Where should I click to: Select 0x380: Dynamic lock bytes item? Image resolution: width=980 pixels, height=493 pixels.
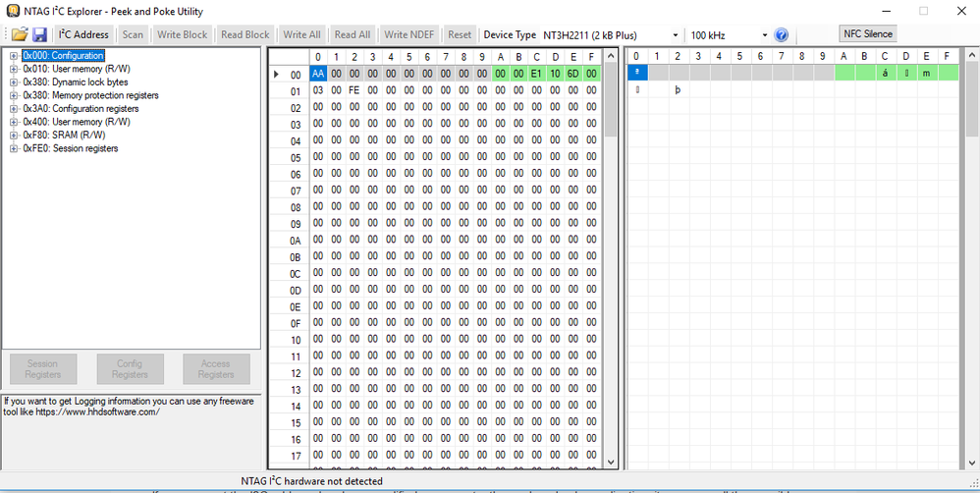(75, 82)
